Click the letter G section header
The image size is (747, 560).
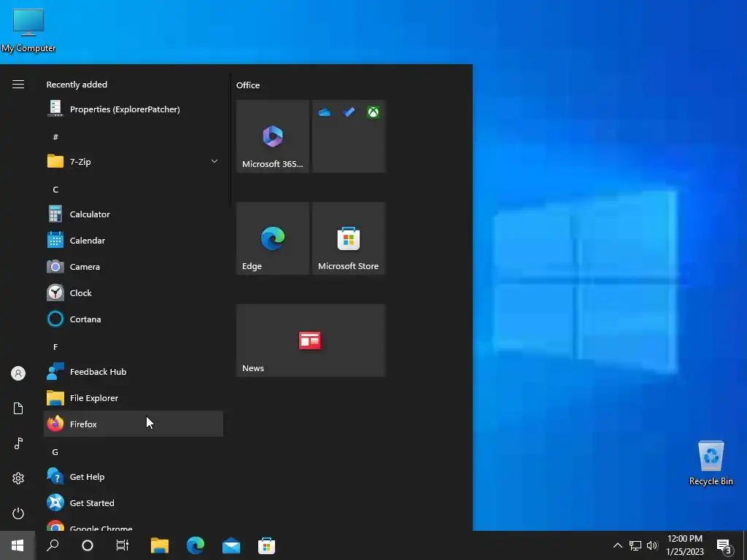[x=55, y=452]
